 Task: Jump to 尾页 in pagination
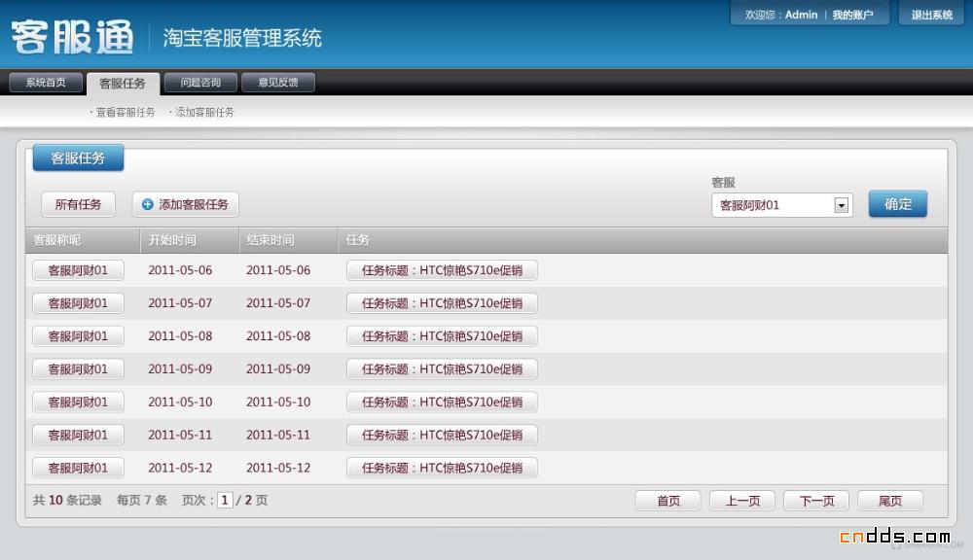coord(890,501)
